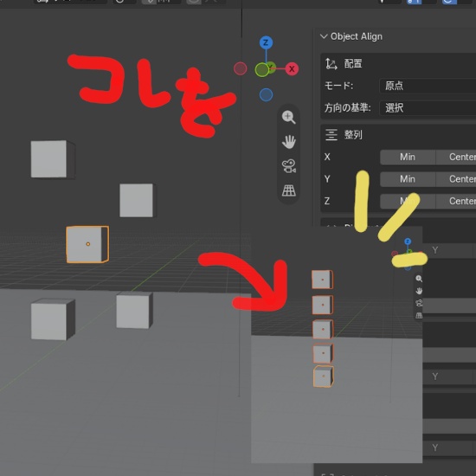The image size is (476, 476).
Task: Snap view to Z axis on gizmo
Action: 266,42
